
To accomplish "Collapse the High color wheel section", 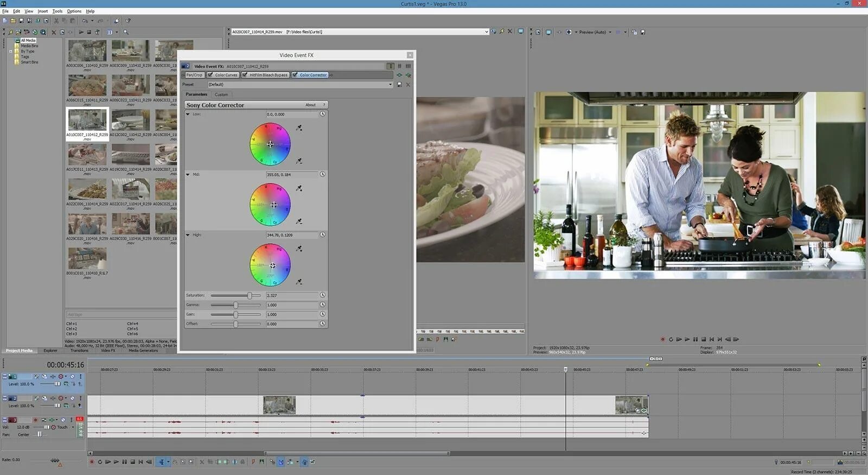I will 188,235.
